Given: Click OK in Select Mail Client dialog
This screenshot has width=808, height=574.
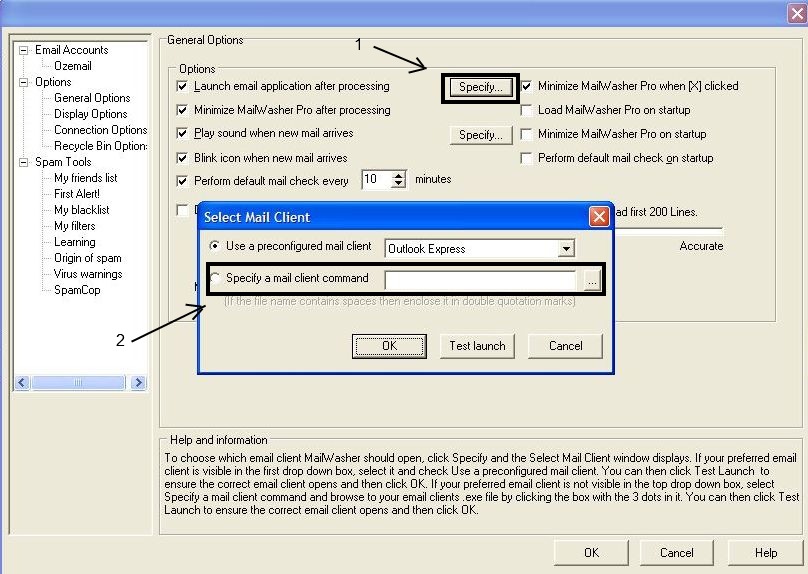Looking at the screenshot, I should (x=389, y=346).
